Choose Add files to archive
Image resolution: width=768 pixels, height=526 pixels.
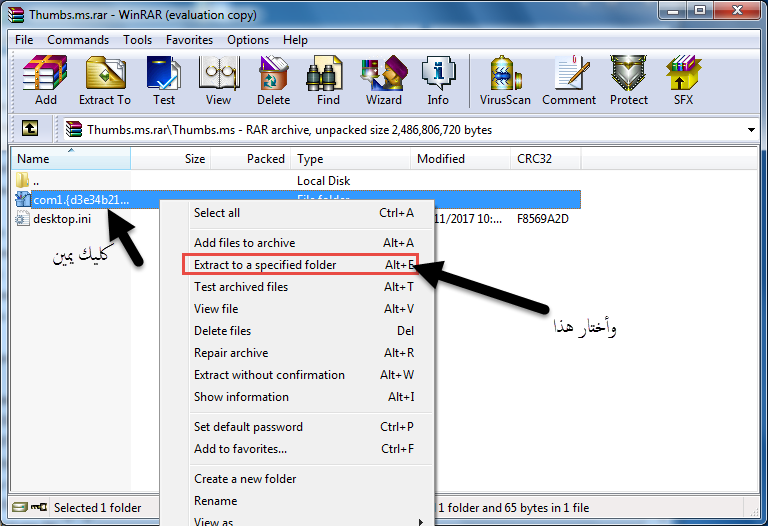[x=304, y=243]
